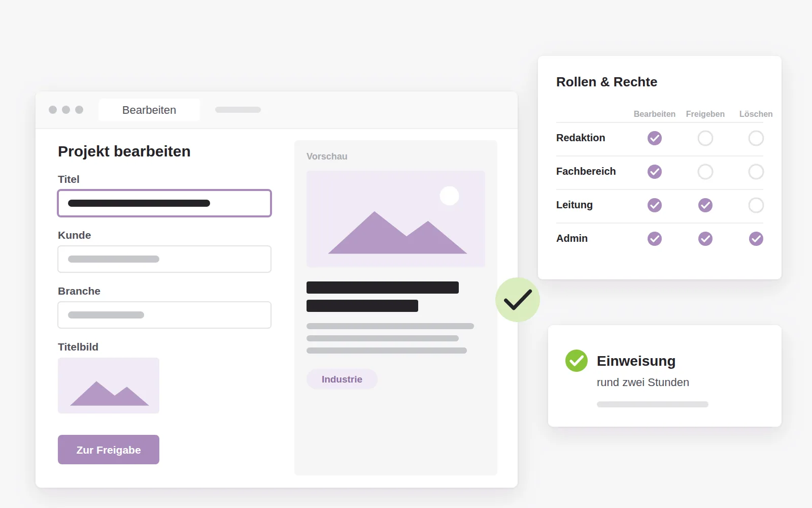Image resolution: width=812 pixels, height=508 pixels.
Task: Toggle Redaktion Bearbeiten permission
Action: coord(655,138)
